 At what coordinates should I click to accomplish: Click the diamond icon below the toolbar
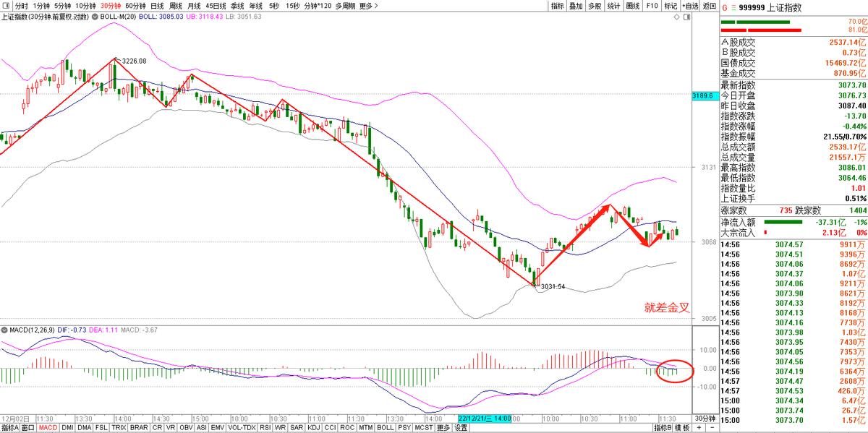pos(676,16)
